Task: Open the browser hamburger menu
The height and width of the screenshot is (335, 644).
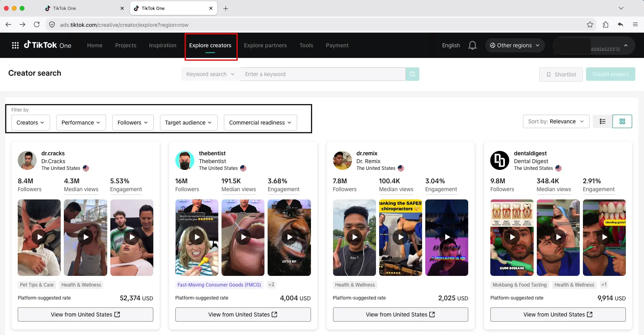Action: [x=635, y=24]
